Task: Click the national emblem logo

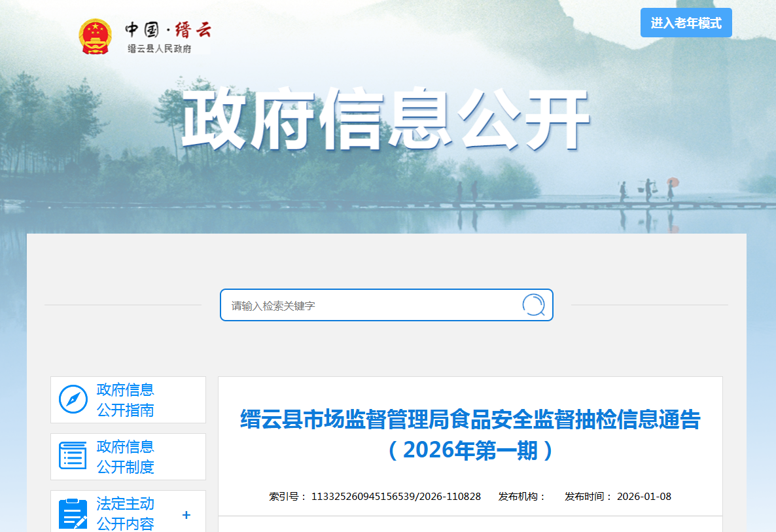Action: click(x=96, y=37)
